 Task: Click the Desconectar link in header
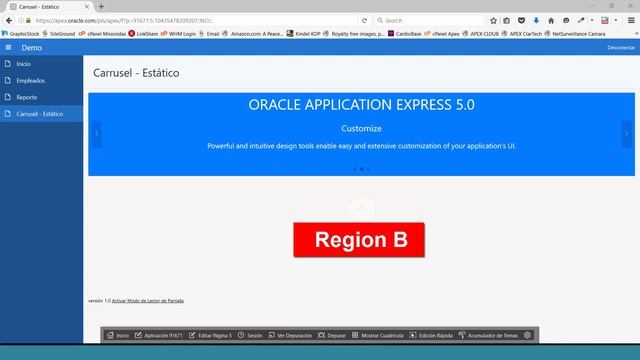click(621, 48)
